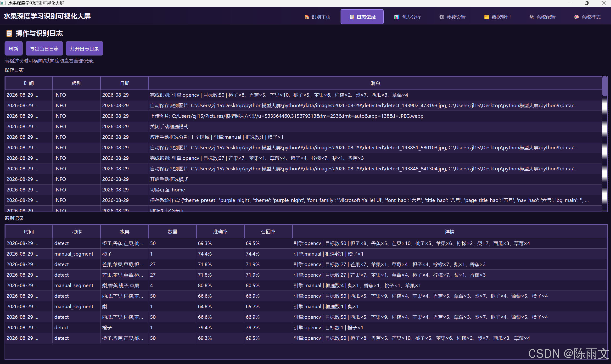
Task: Click the 数量 column header
Action: (172, 232)
